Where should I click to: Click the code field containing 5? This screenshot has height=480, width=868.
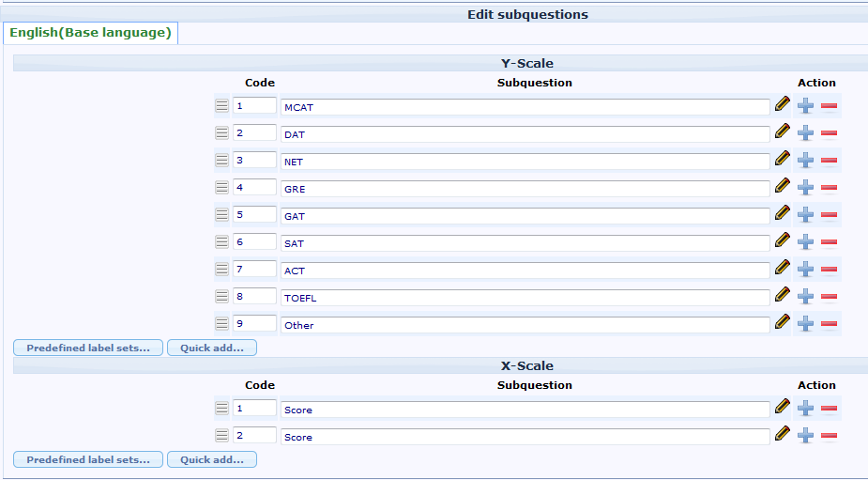tap(254, 215)
